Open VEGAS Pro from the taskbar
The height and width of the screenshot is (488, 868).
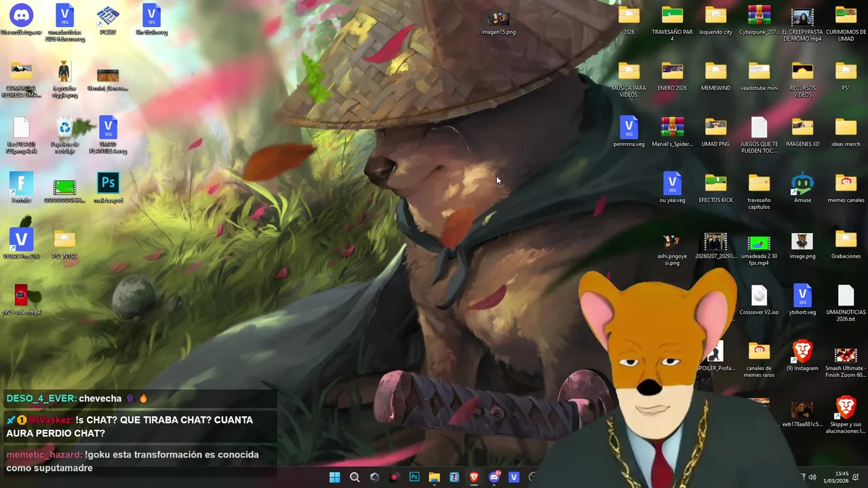click(x=514, y=477)
